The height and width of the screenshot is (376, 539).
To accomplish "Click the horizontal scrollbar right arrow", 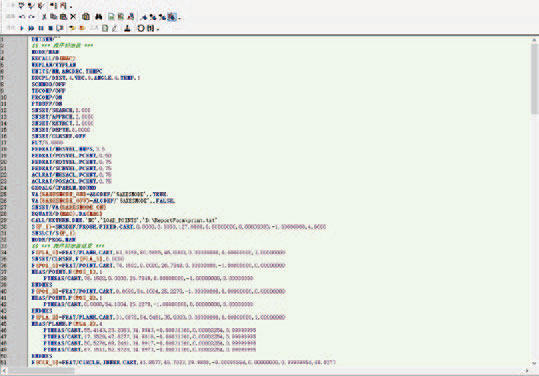I will coord(527,371).
